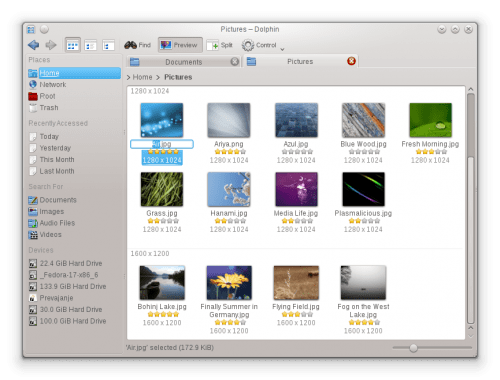Go forward with the grey right arrow
Screen dimensions: 500x380
point(51,45)
